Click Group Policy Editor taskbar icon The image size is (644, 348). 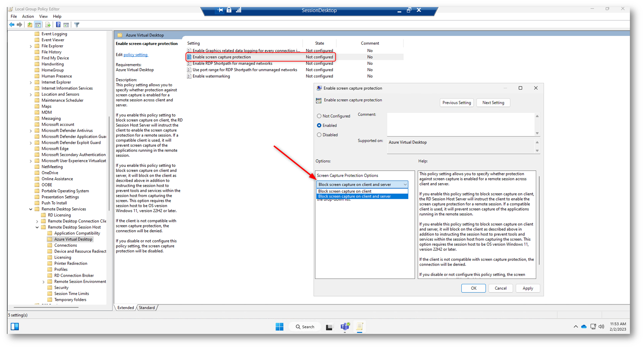point(360,327)
